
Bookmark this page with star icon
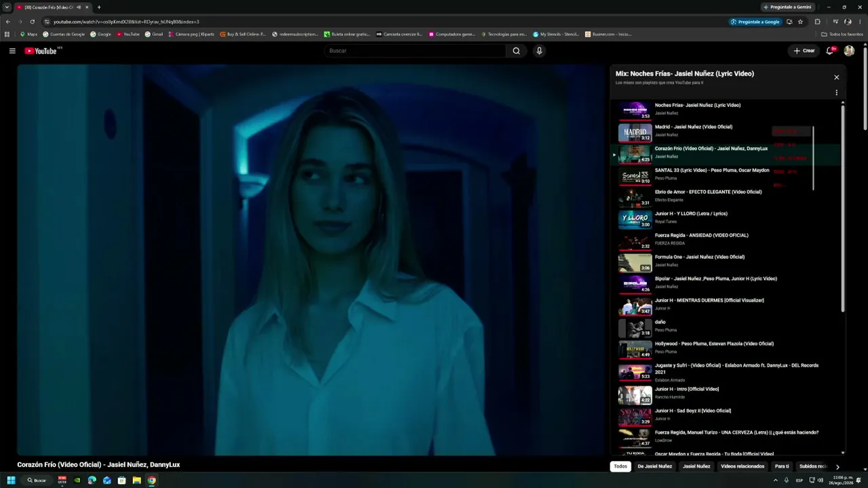800,22
